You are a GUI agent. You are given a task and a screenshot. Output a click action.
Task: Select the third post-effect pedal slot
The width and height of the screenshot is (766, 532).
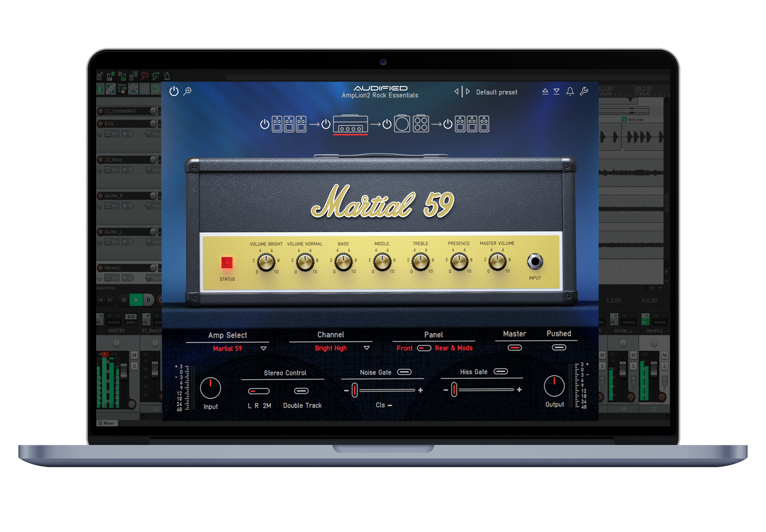[x=484, y=124]
